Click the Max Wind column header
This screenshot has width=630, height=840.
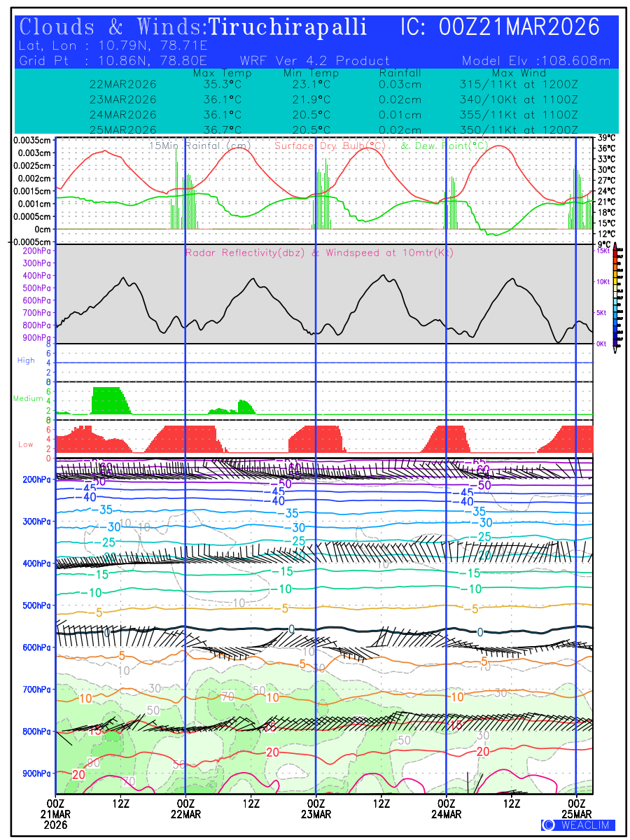click(518, 73)
